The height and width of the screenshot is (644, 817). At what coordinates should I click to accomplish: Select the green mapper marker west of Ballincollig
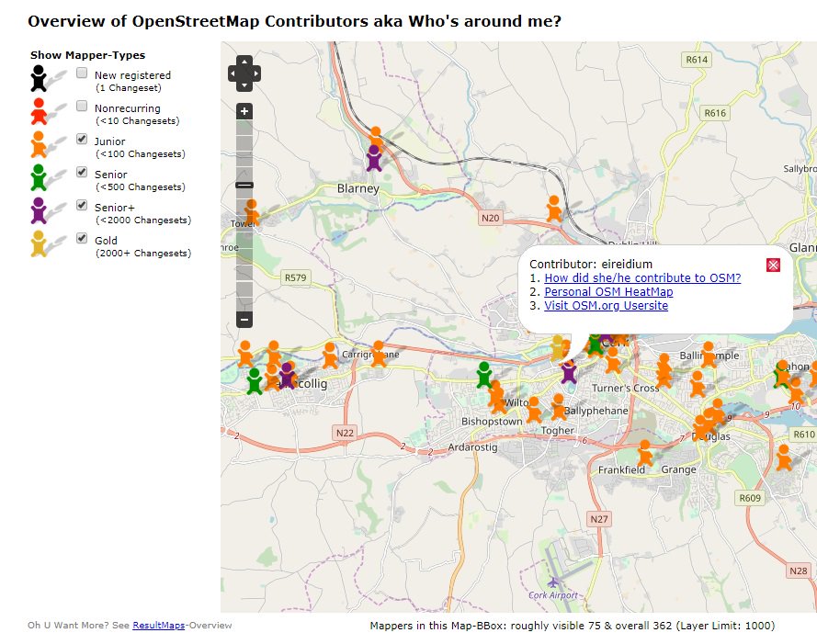(255, 381)
